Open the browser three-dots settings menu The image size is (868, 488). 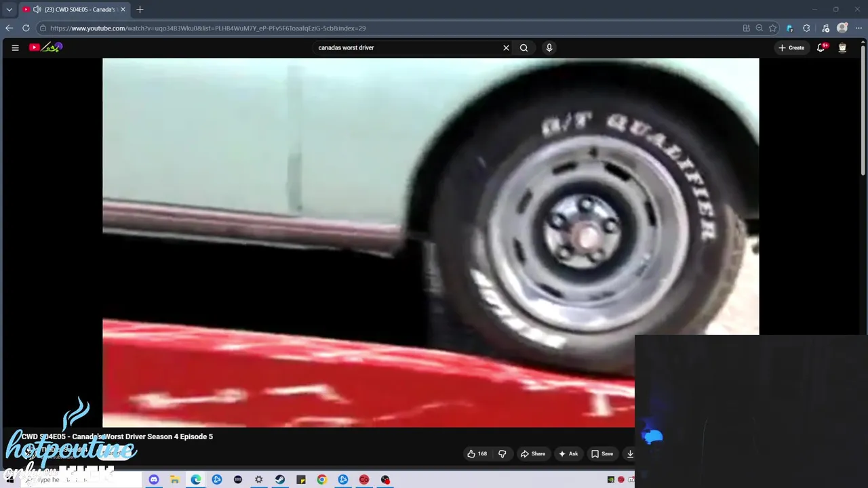pos(859,28)
